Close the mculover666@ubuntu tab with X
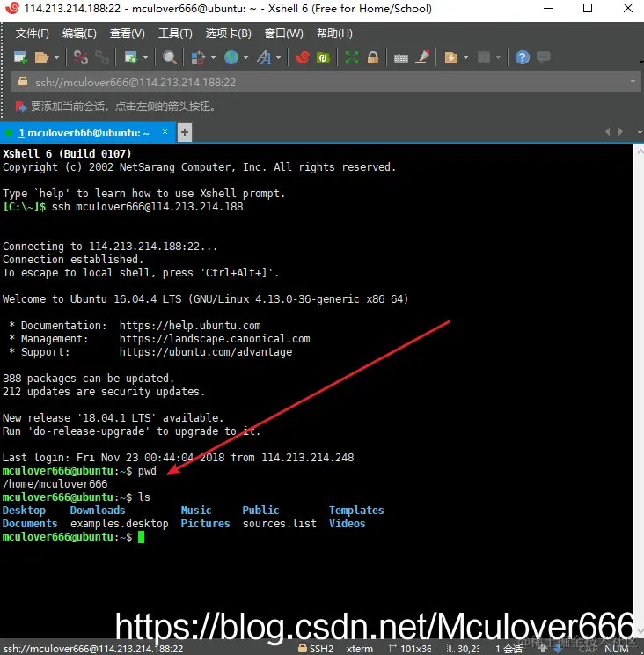This screenshot has height=655, width=644. point(165,132)
